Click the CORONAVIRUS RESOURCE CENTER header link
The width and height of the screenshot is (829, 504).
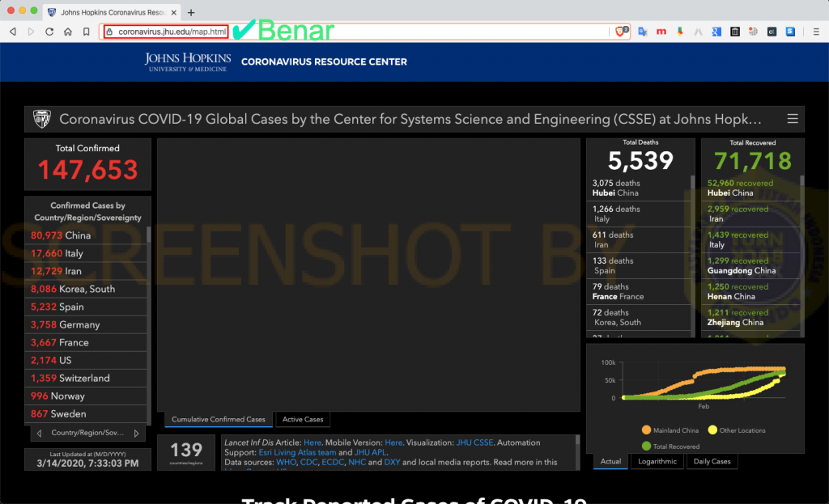point(324,61)
